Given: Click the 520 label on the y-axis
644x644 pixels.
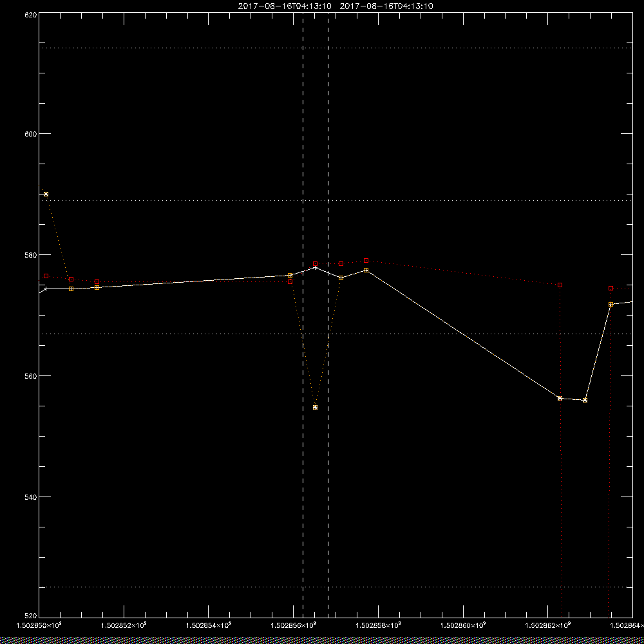Looking at the screenshot, I should tap(31, 616).
